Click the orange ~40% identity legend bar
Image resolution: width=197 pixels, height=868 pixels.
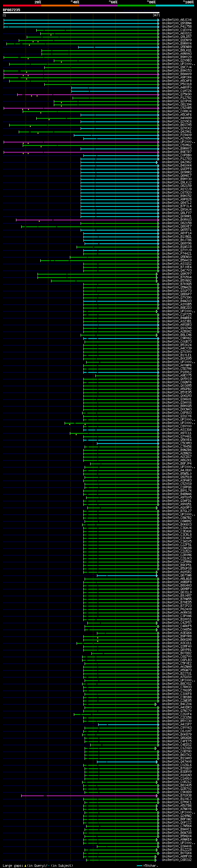[x=60, y=6]
